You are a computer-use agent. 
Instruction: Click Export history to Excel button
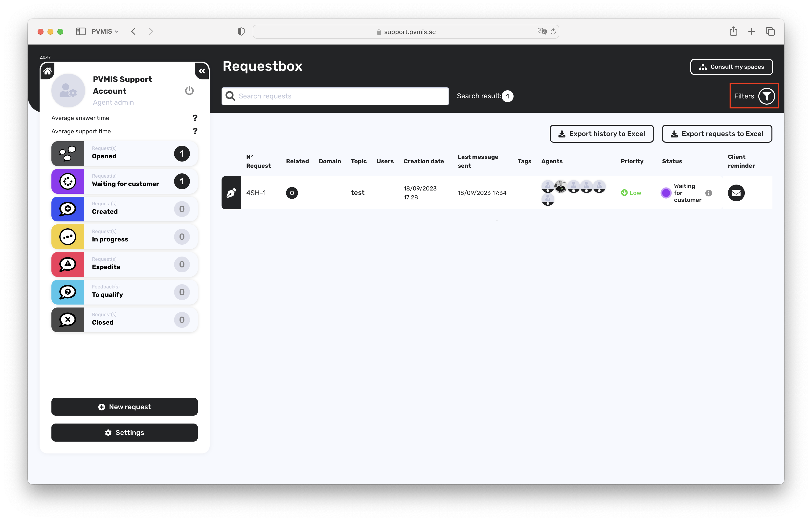click(x=601, y=134)
